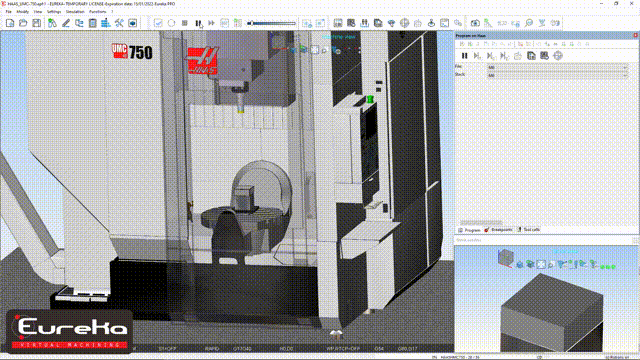Switch to the Program tab
Viewport: 640px width, 360px height.
[469, 230]
